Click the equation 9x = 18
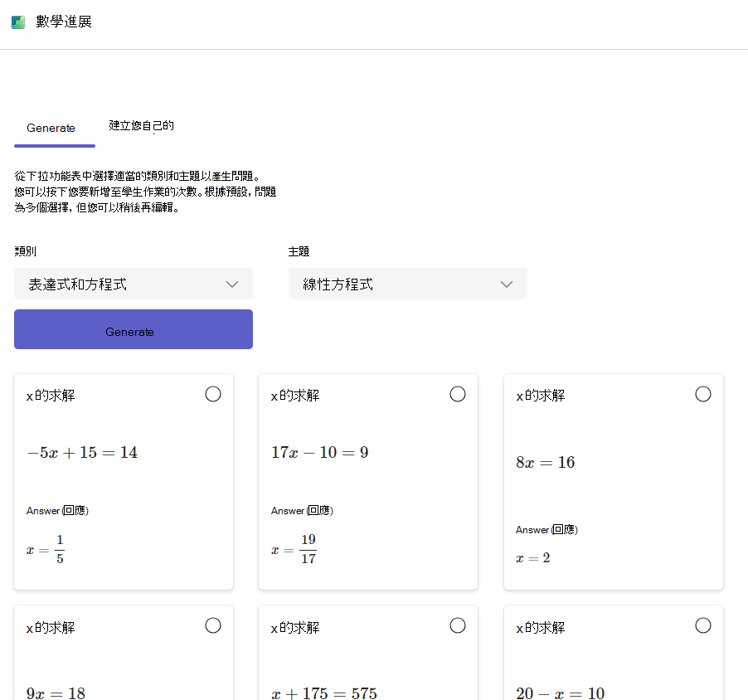Image resolution: width=748 pixels, height=700 pixels. [56, 693]
